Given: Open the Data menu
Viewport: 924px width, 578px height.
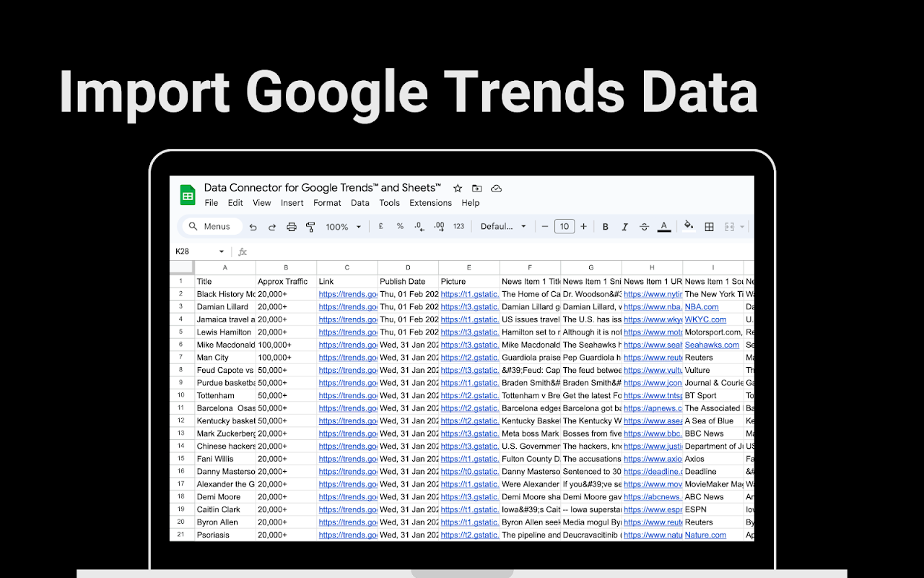Looking at the screenshot, I should pos(360,203).
